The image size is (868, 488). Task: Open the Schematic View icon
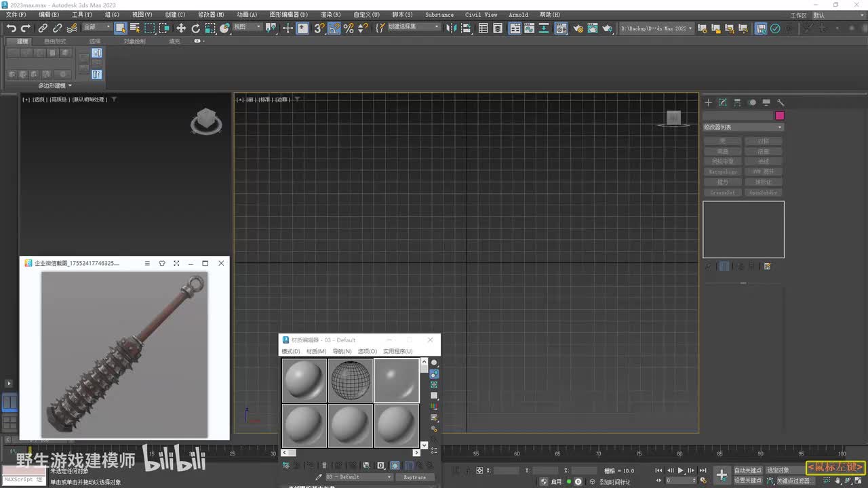545,28
